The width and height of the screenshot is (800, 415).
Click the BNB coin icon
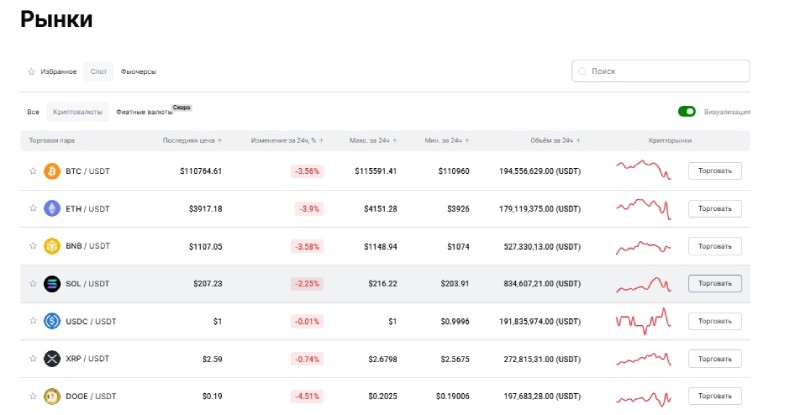[52, 246]
